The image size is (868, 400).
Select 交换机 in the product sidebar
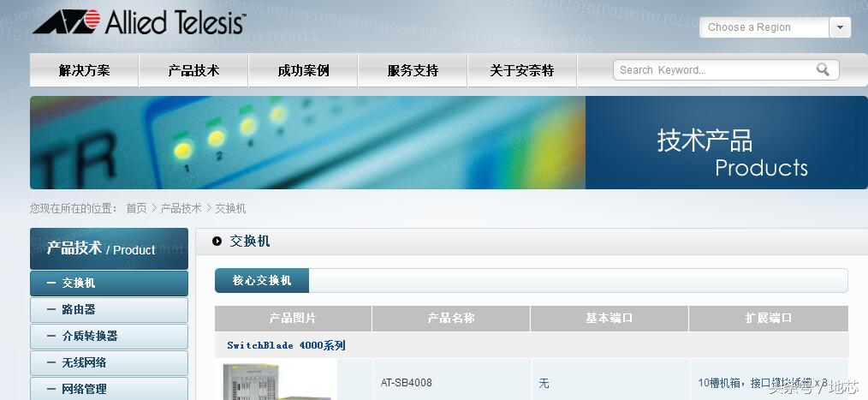pyautogui.click(x=109, y=284)
